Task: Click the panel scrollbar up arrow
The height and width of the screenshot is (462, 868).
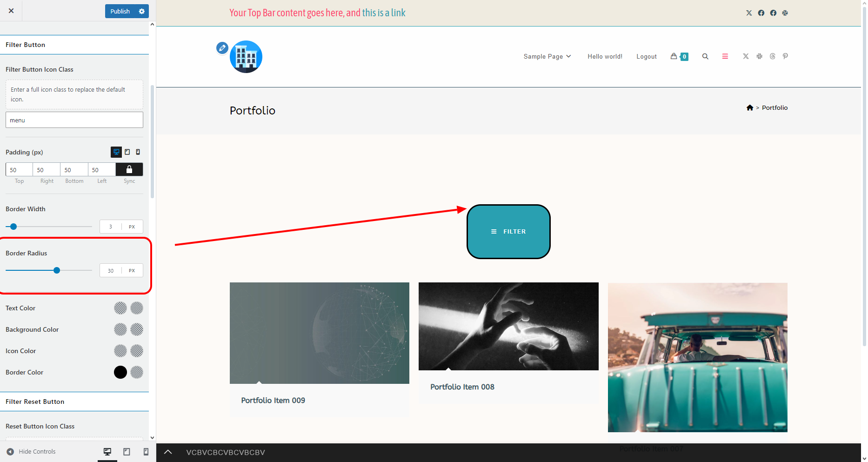Action: pos(152,25)
